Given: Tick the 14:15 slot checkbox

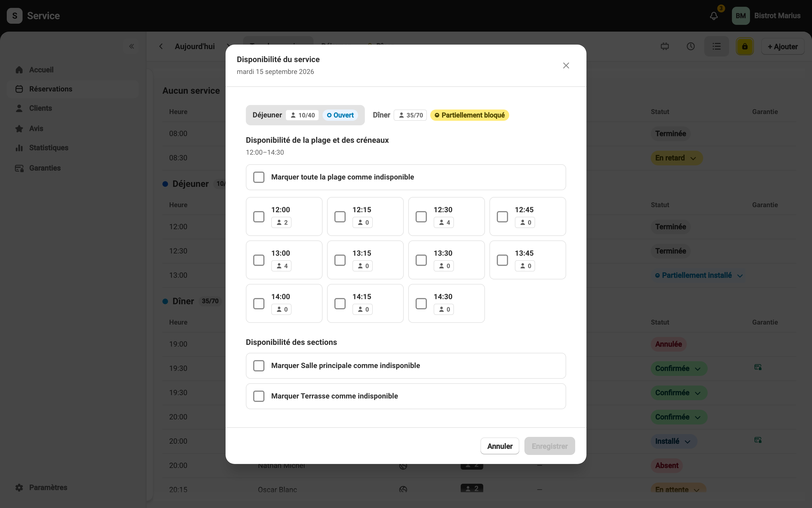Looking at the screenshot, I should pyautogui.click(x=340, y=304).
